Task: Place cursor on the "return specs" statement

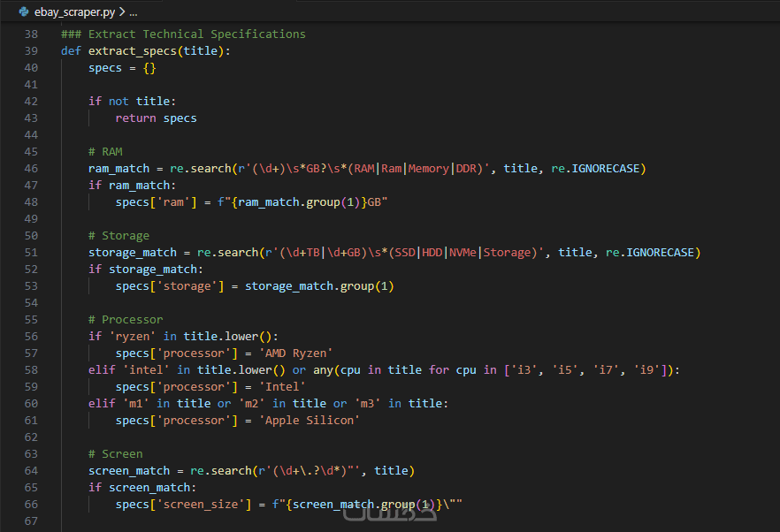Action: click(x=156, y=118)
